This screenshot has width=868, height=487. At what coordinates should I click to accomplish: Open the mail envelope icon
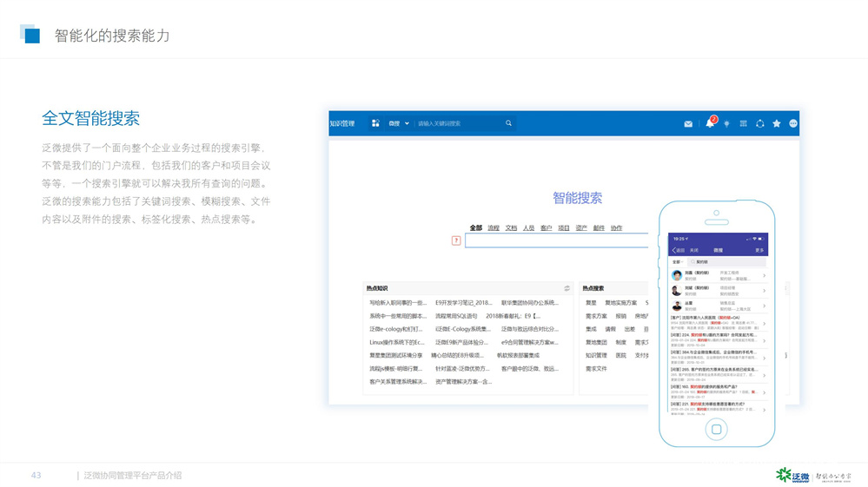click(688, 124)
